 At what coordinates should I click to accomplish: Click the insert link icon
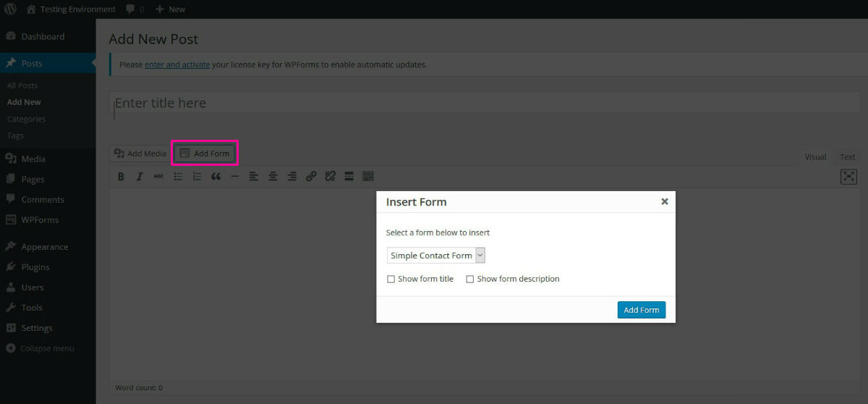(311, 176)
